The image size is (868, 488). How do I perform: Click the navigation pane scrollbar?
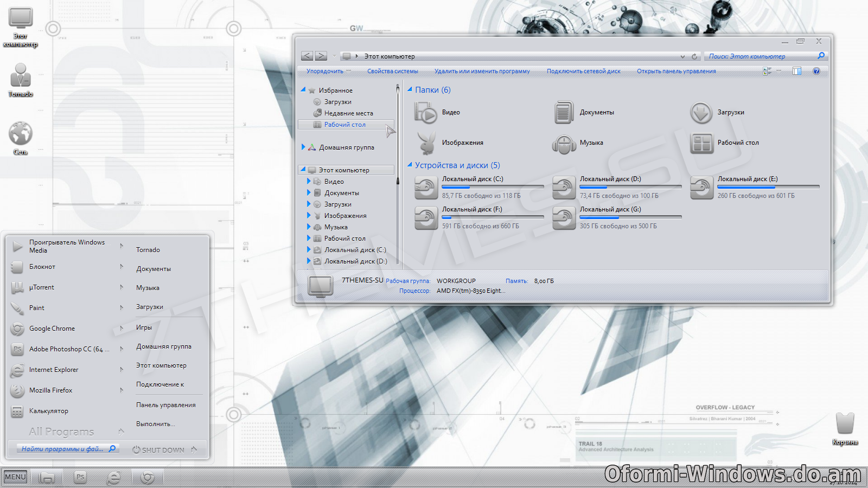pyautogui.click(x=398, y=174)
